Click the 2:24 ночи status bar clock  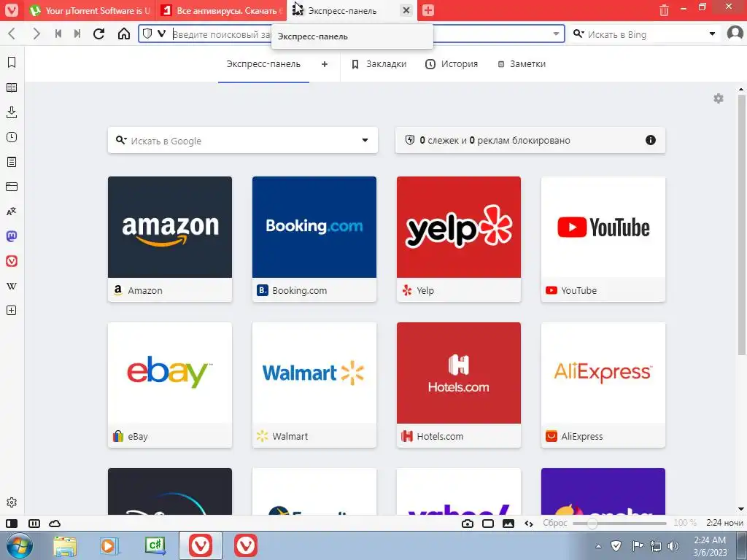[724, 523]
